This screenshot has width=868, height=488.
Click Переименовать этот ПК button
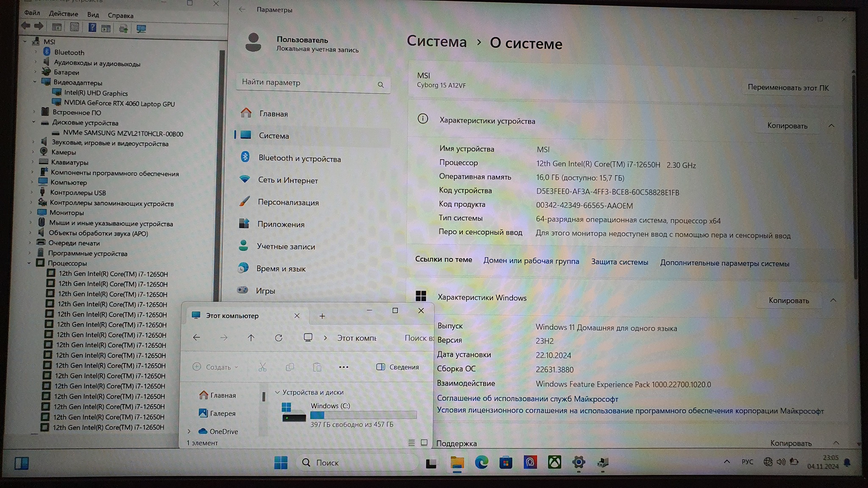[x=787, y=88]
